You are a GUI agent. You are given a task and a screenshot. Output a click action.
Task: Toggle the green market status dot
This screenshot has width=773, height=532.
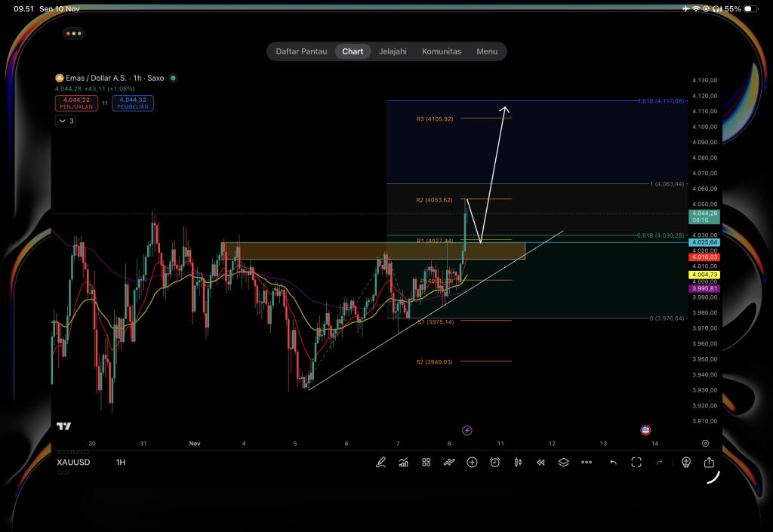pyautogui.click(x=173, y=78)
